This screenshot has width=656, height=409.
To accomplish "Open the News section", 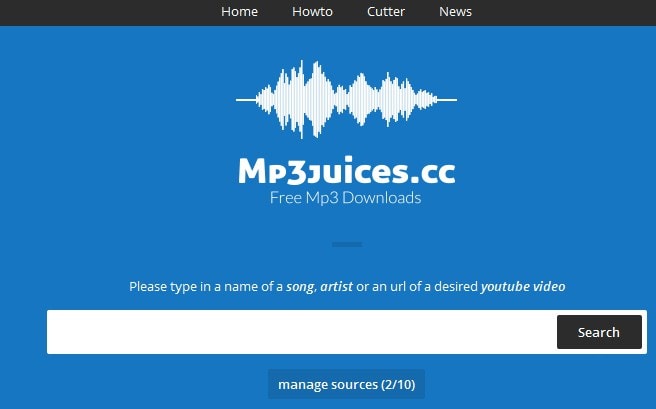I will coord(455,12).
